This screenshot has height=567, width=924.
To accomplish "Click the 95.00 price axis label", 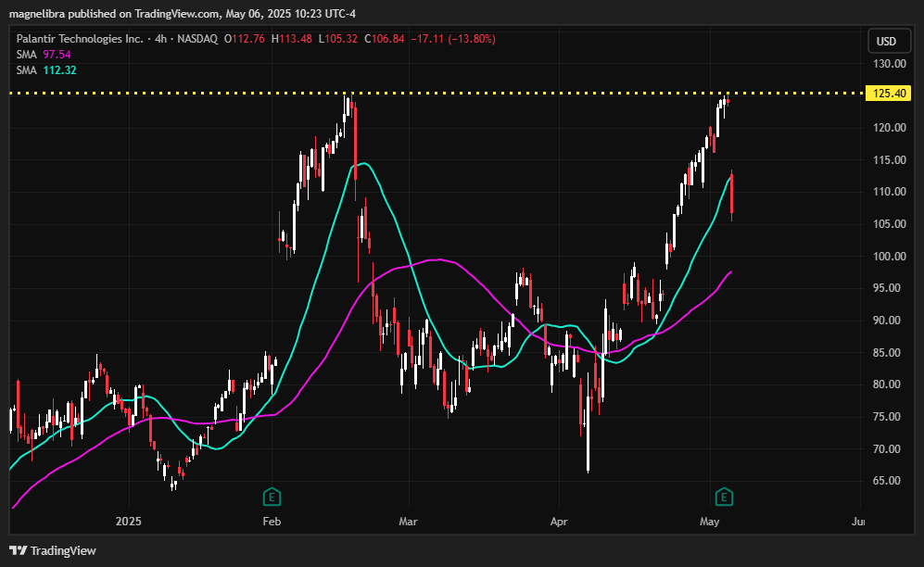I will (x=887, y=288).
